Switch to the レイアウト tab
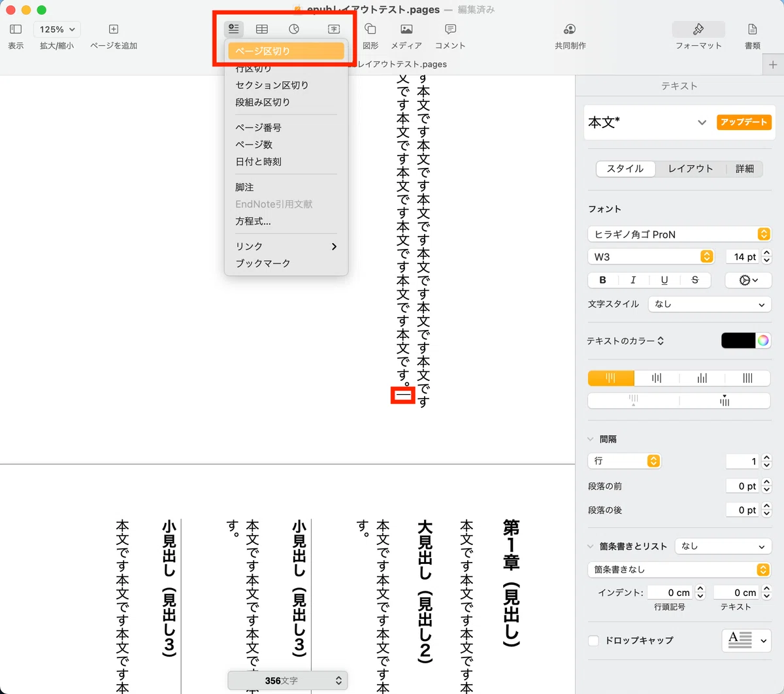 (690, 169)
